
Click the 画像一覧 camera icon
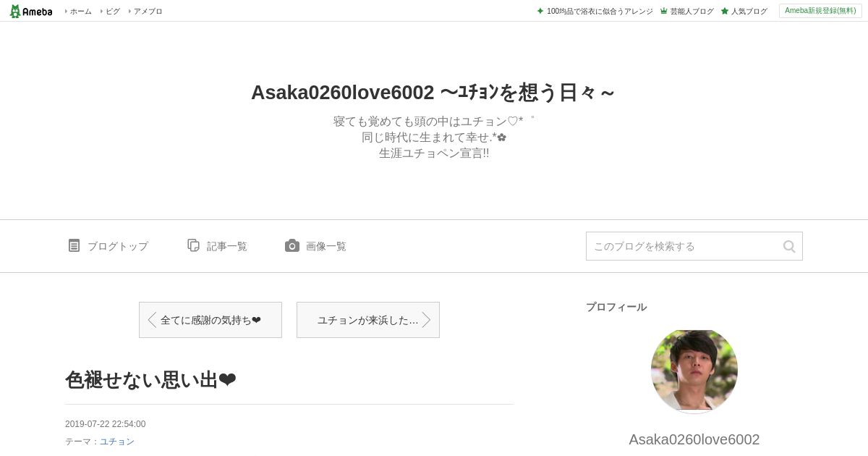(292, 245)
